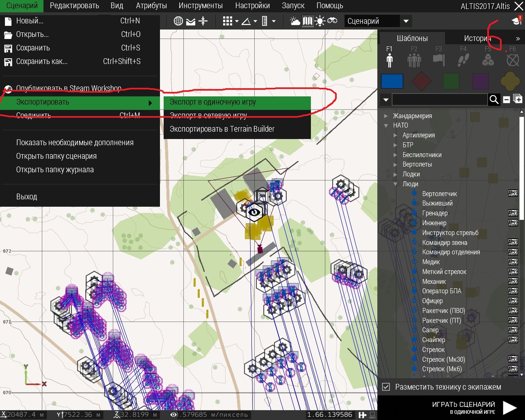
Task: Toggle the map textures button
Action: pos(307,21)
